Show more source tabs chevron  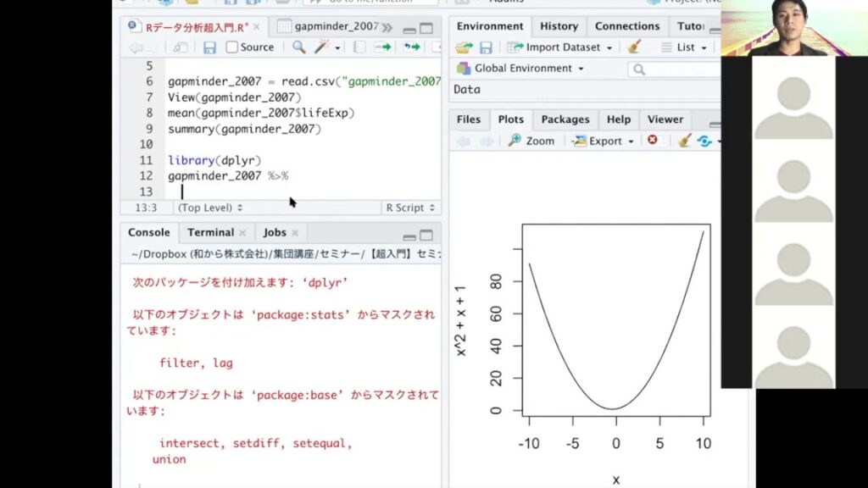[387, 27]
